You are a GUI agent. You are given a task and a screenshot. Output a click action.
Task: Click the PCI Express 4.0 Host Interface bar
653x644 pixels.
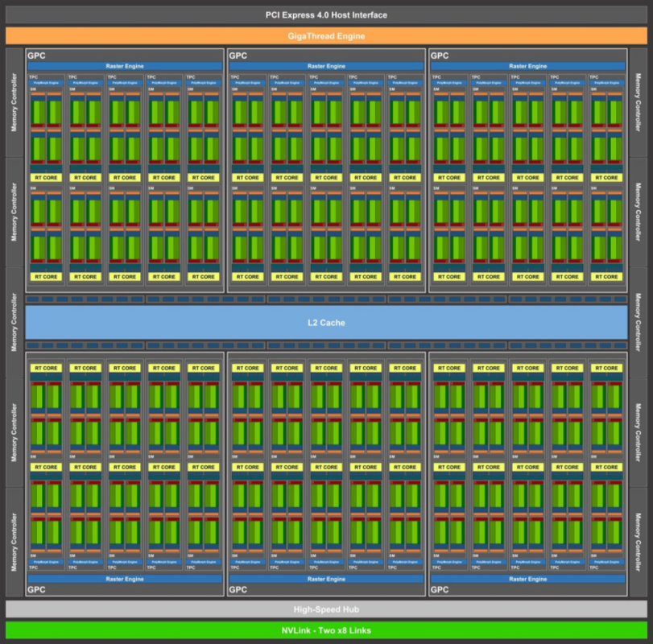click(x=326, y=15)
